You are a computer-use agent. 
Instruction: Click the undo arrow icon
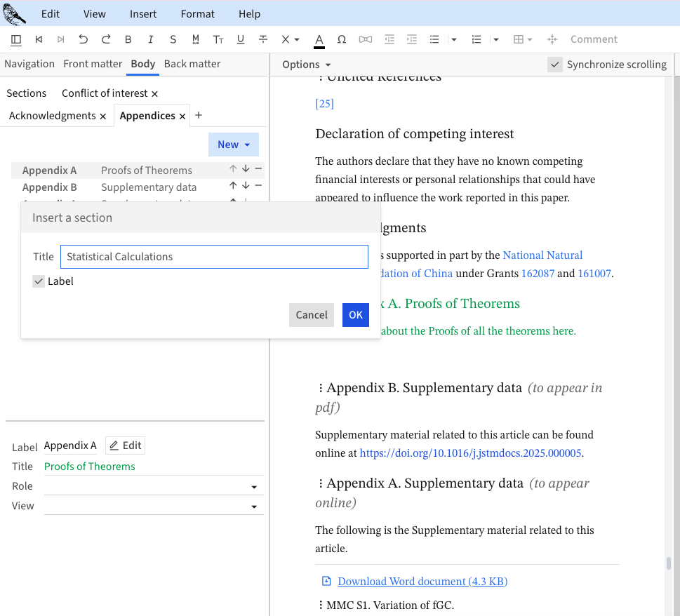click(x=83, y=39)
